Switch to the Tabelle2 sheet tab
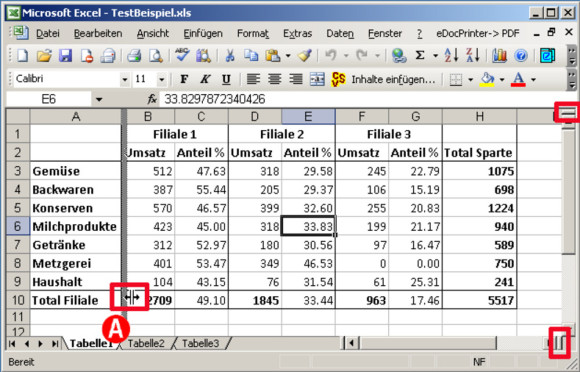 coord(146,343)
